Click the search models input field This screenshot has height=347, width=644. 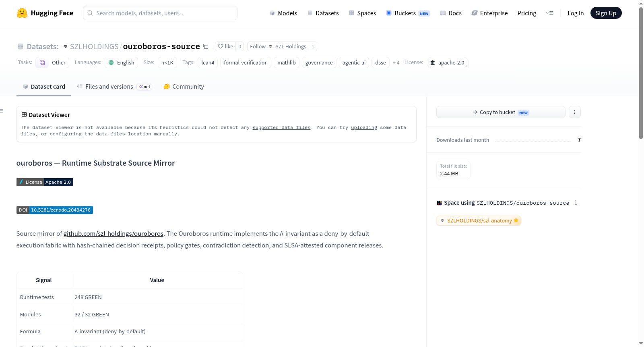160,13
